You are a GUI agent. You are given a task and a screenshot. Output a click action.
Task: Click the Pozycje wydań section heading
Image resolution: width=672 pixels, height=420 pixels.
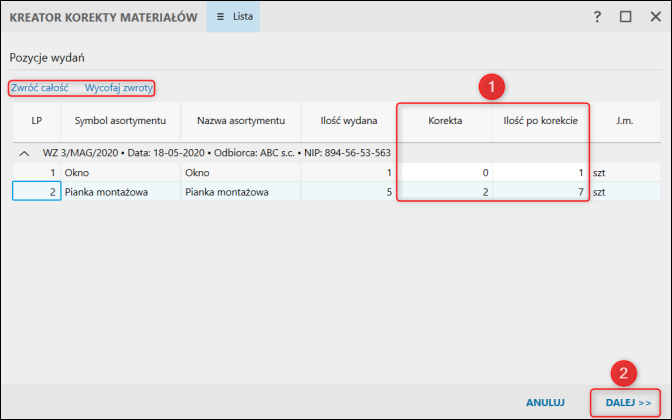click(47, 58)
